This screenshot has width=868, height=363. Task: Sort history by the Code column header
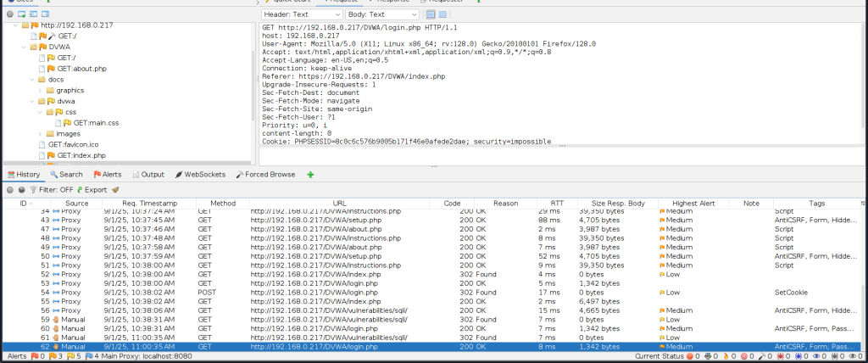(452, 204)
